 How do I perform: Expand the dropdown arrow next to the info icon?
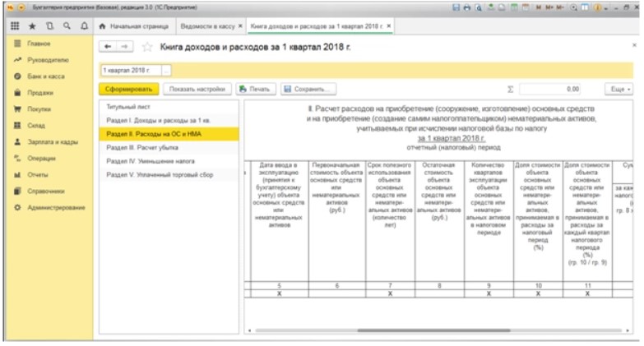[606, 8]
